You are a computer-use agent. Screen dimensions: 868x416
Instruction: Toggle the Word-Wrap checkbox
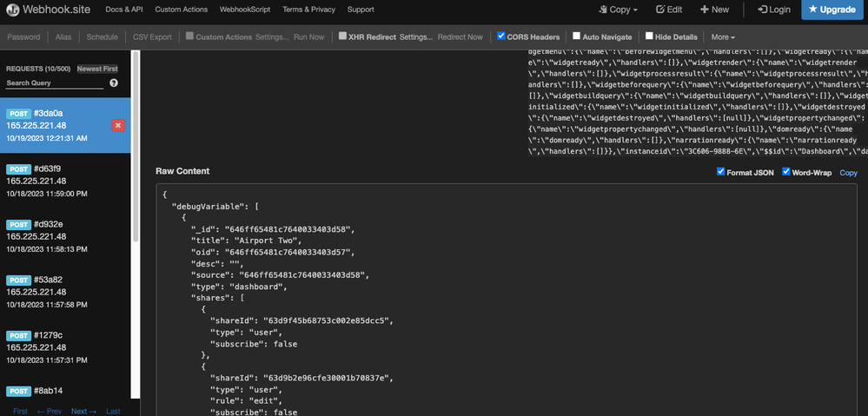pos(786,172)
